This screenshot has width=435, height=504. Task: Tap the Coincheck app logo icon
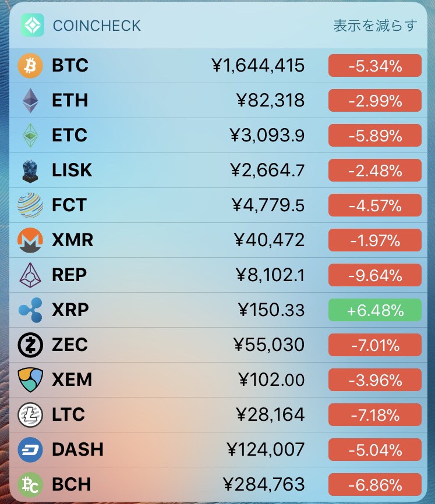click(x=33, y=25)
